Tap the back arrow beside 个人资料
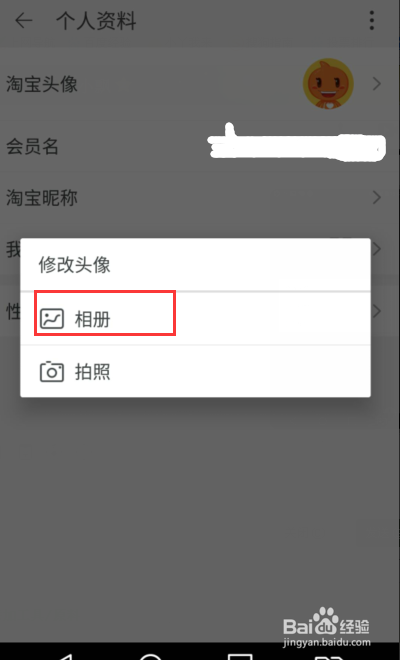The image size is (400, 660). (24, 21)
